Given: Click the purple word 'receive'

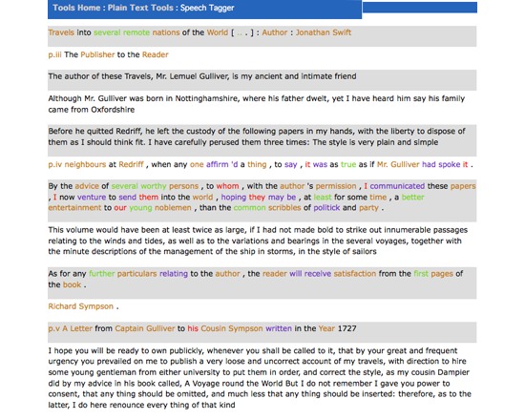Looking at the screenshot, I should (x=318, y=274).
